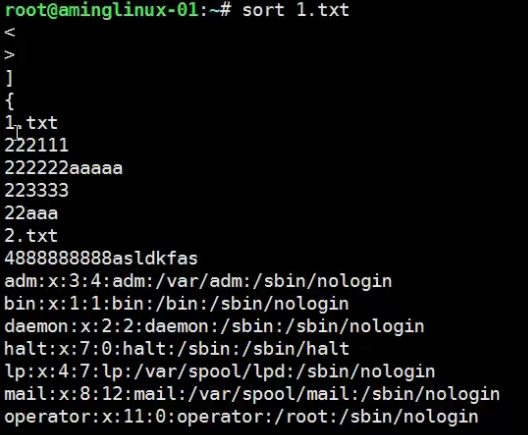The width and height of the screenshot is (528, 435).
Task: Click the ']' bracket output line
Action: click(10, 78)
